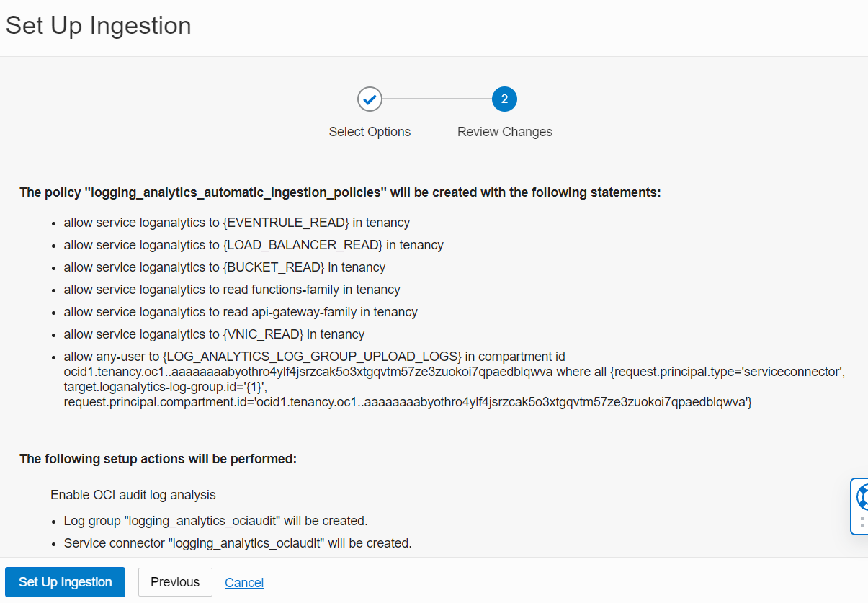
Task: Click the Set Up Ingestion page title
Action: click(99, 26)
